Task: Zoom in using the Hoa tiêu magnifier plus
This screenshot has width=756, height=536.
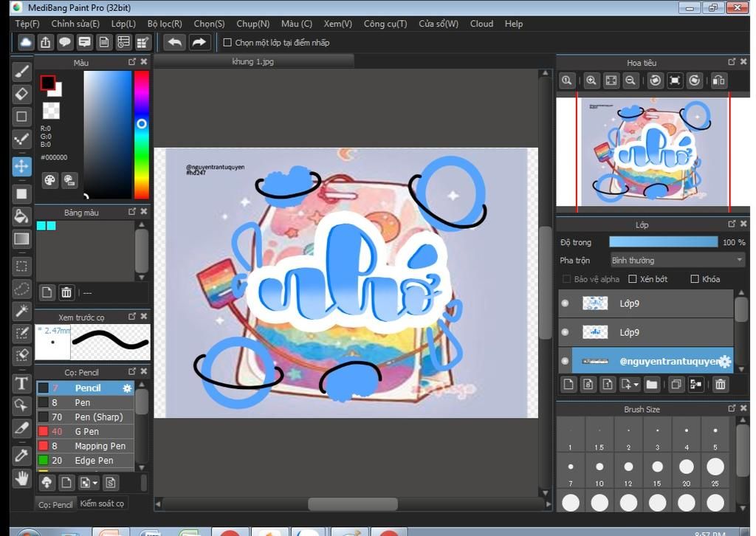Action: pos(591,81)
